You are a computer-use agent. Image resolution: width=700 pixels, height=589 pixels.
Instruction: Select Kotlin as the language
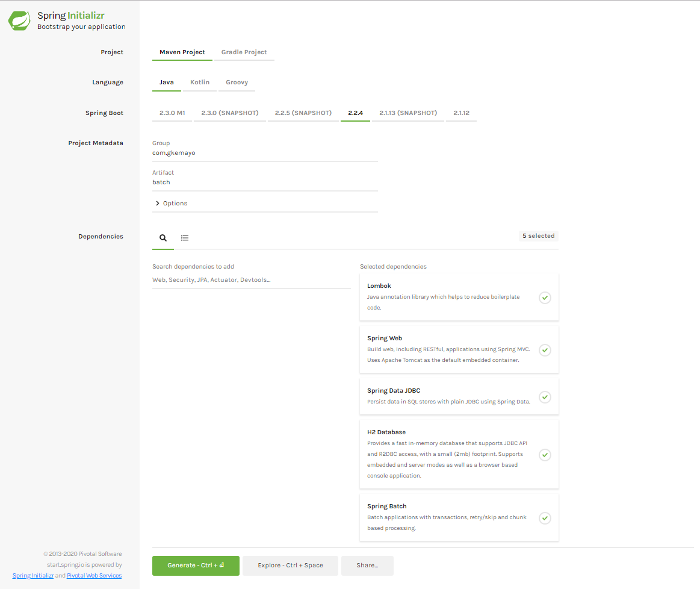(x=200, y=83)
